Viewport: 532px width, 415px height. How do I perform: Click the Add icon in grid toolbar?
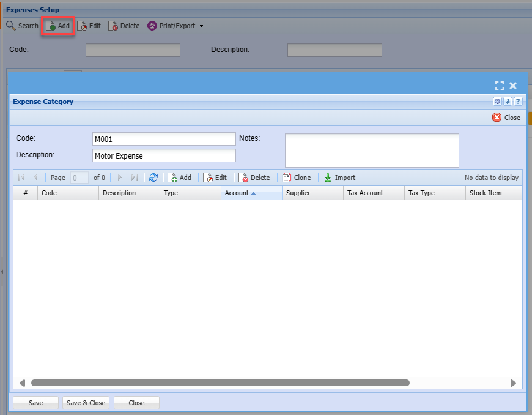pos(172,178)
